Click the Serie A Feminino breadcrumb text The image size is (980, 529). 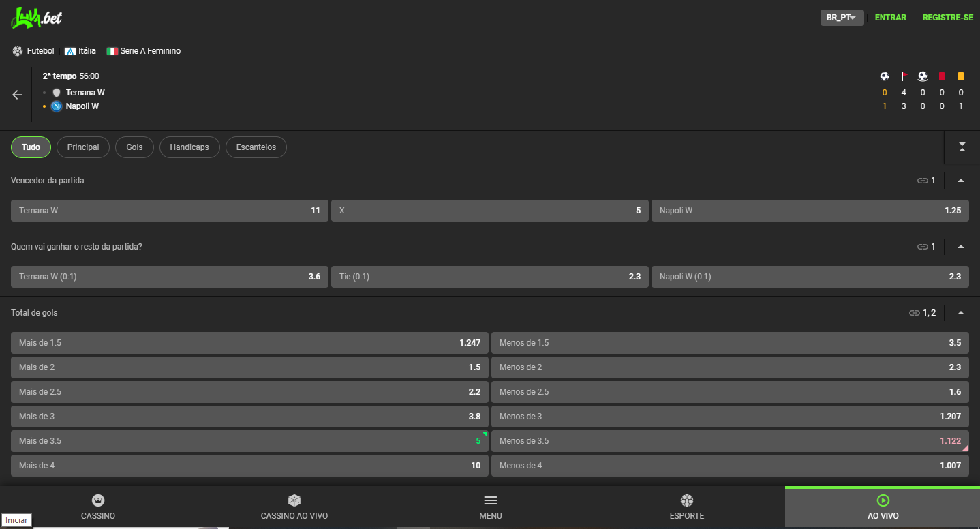tap(151, 51)
